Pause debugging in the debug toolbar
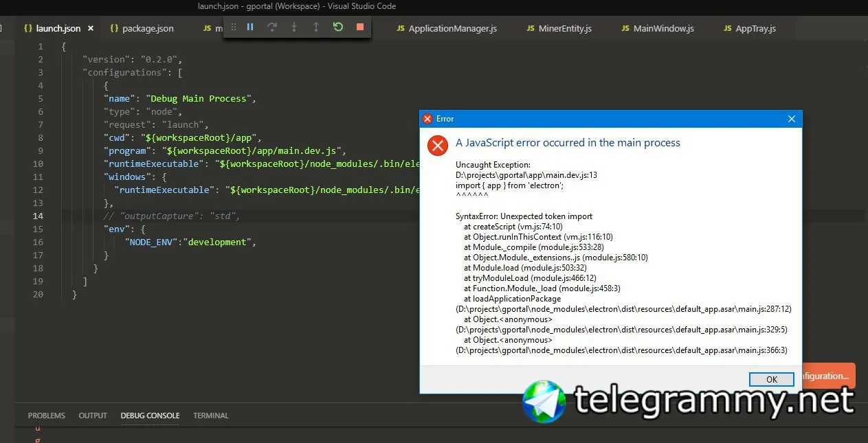The height and width of the screenshot is (443, 868). click(250, 27)
